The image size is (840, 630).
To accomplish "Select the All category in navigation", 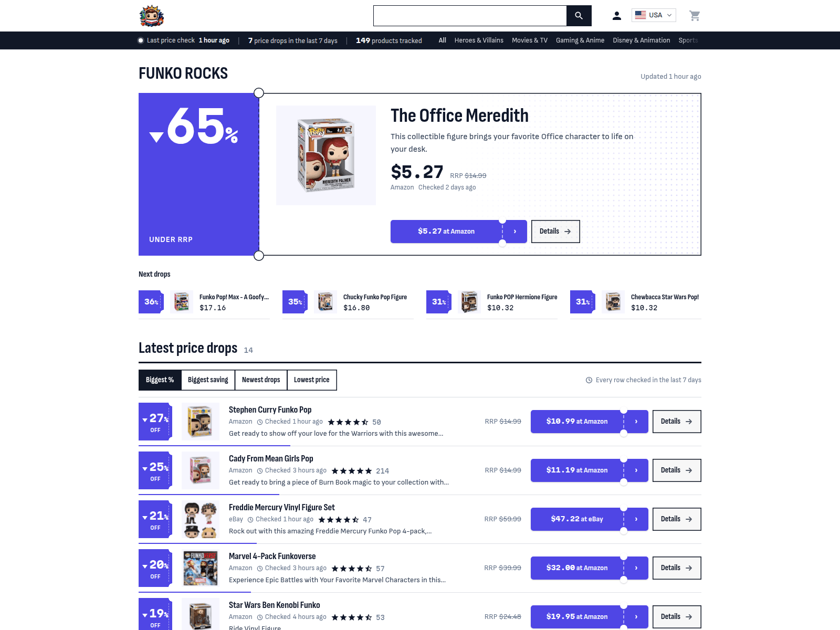I will pos(443,40).
